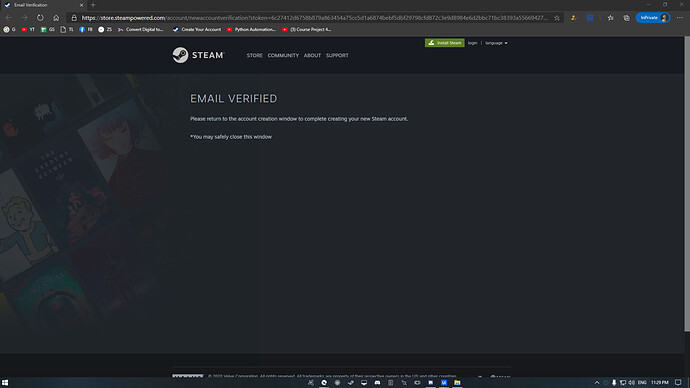The width and height of the screenshot is (690, 388).
Task: Add this page to favorites with the star
Action: pyautogui.click(x=557, y=18)
